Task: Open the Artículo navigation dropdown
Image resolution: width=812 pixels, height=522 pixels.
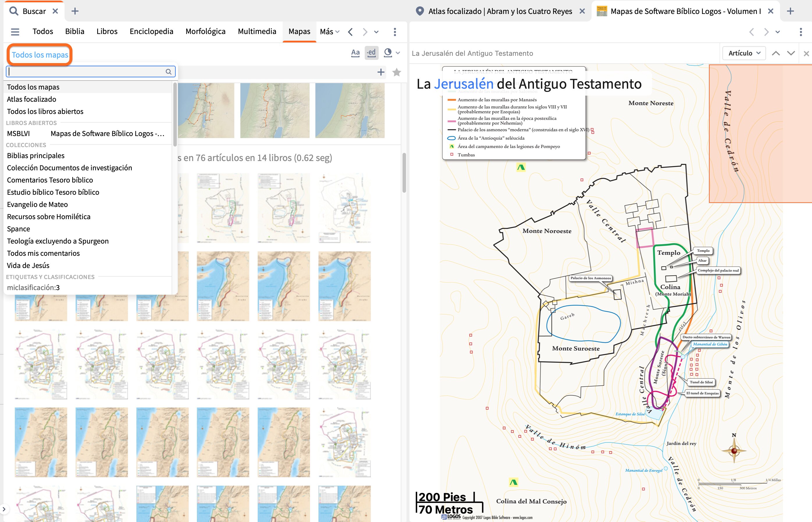Action: coord(744,53)
